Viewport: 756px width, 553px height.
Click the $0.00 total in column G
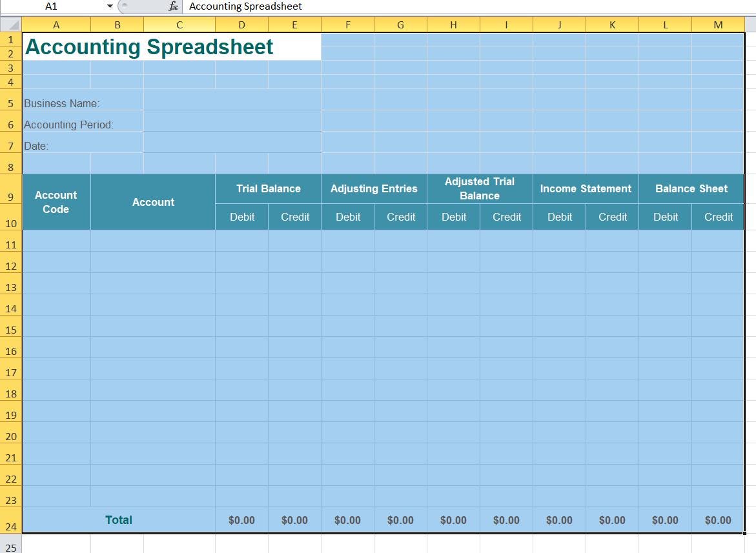click(400, 520)
